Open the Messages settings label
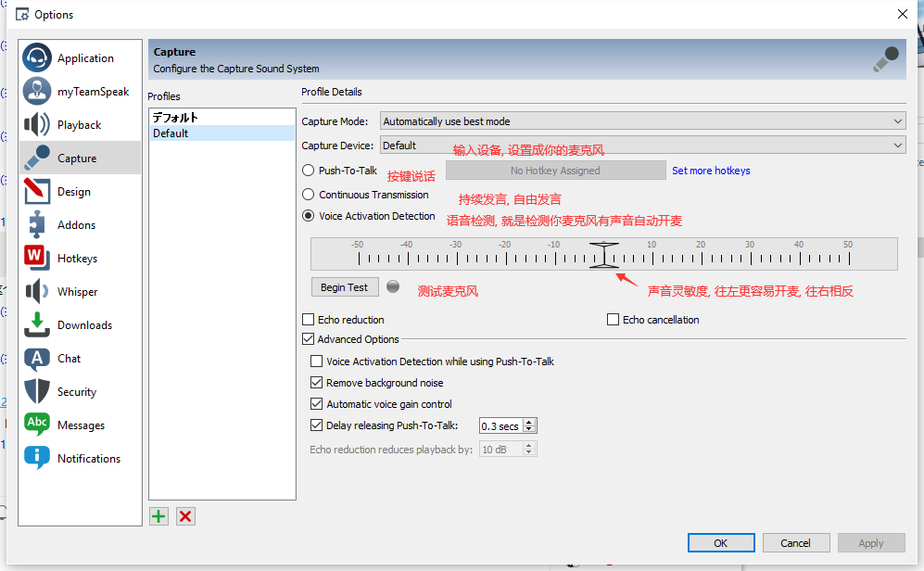This screenshot has height=571, width=924. click(x=81, y=425)
